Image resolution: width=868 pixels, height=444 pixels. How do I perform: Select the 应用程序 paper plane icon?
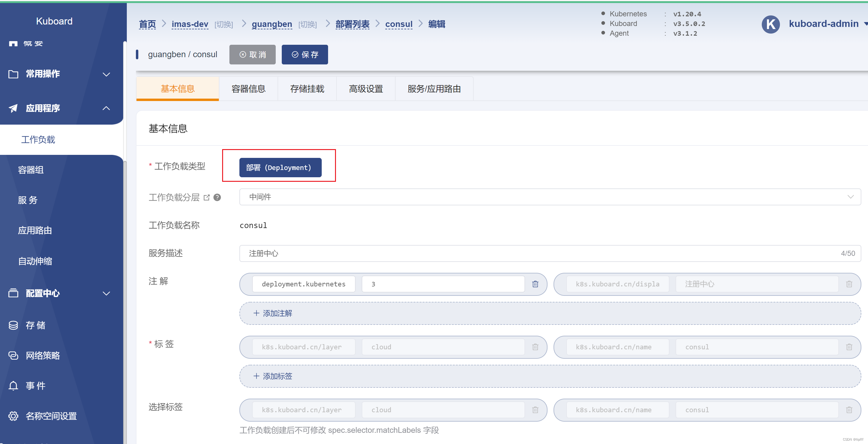coord(13,108)
